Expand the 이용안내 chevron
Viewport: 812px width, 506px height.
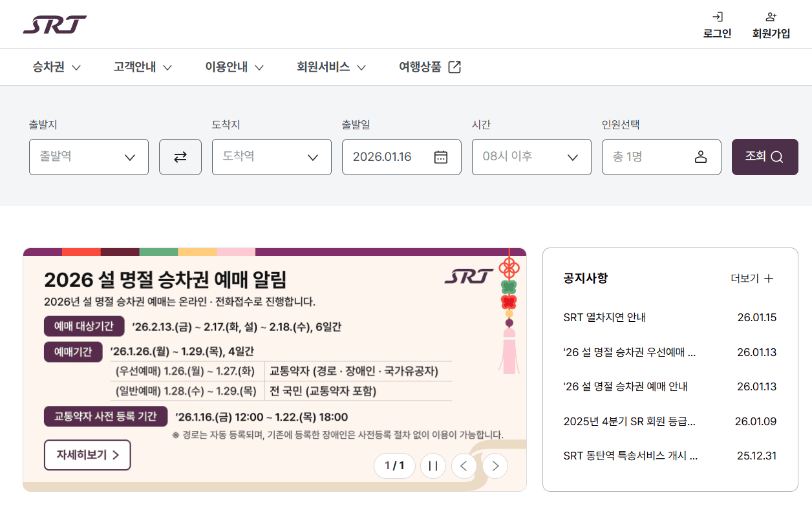259,67
